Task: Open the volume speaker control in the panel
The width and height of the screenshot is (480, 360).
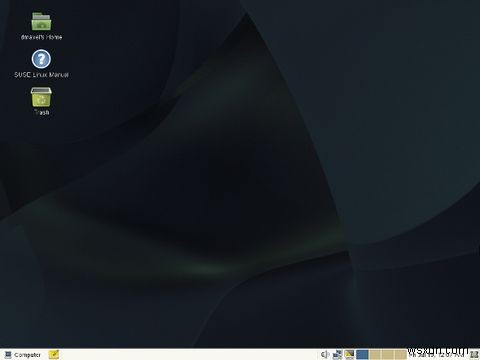Action: click(x=325, y=355)
